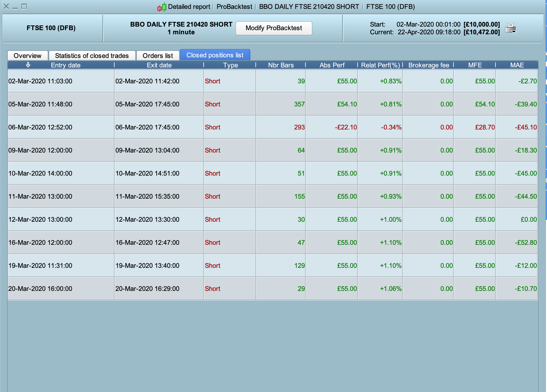Click Abs Perf value £54.10

(347, 104)
